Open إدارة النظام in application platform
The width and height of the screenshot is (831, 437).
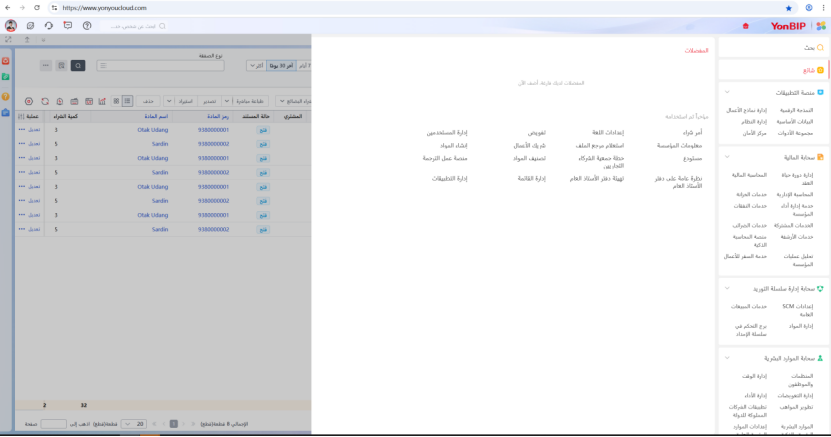[x=754, y=121]
